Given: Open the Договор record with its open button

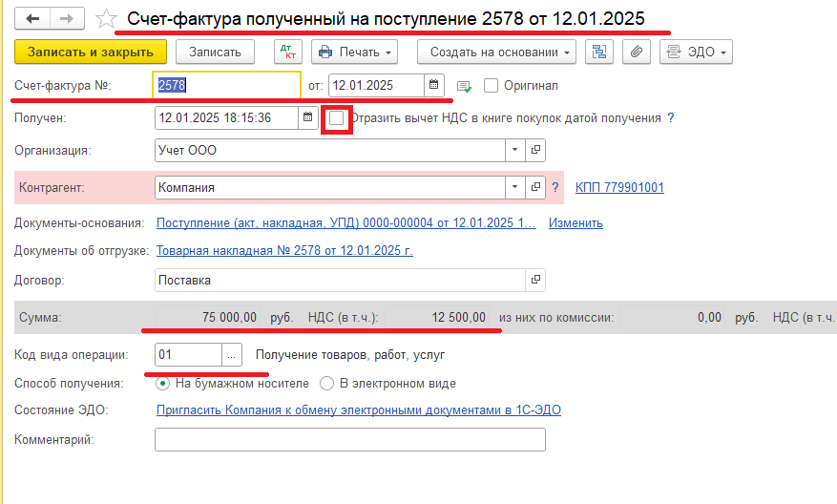Looking at the screenshot, I should click(535, 280).
